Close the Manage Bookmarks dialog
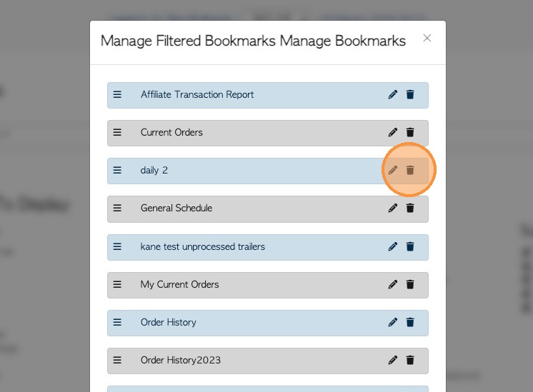533x392 pixels. pyautogui.click(x=427, y=39)
